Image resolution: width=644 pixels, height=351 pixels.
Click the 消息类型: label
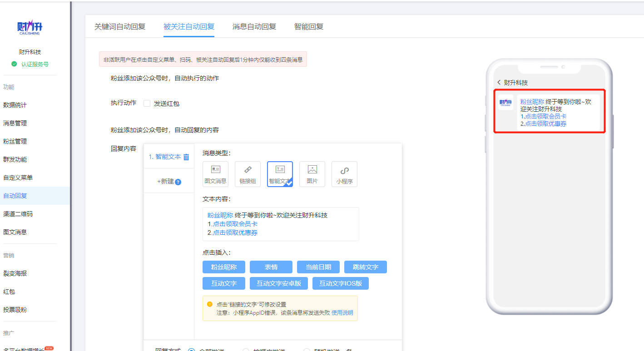(x=217, y=153)
